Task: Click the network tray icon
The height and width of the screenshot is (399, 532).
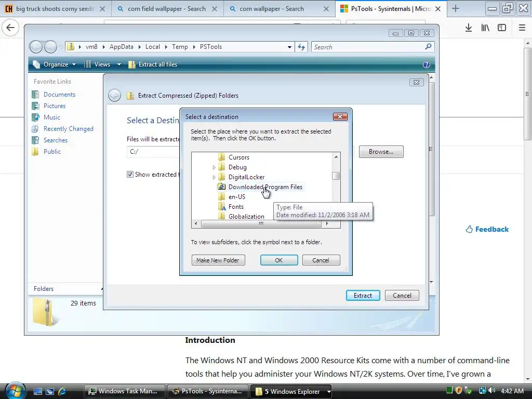Action: 482,391
